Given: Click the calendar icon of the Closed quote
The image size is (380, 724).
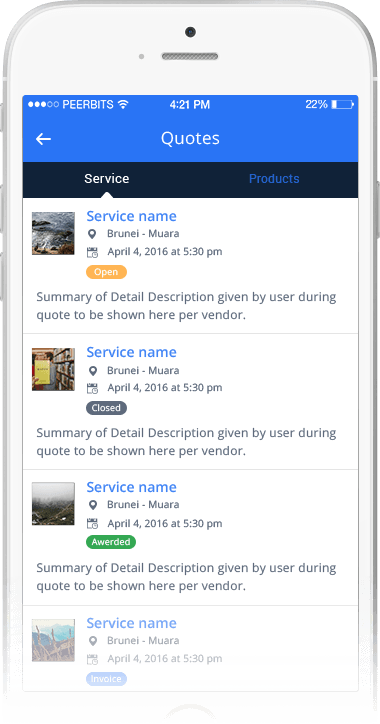Looking at the screenshot, I should click(x=92, y=388).
